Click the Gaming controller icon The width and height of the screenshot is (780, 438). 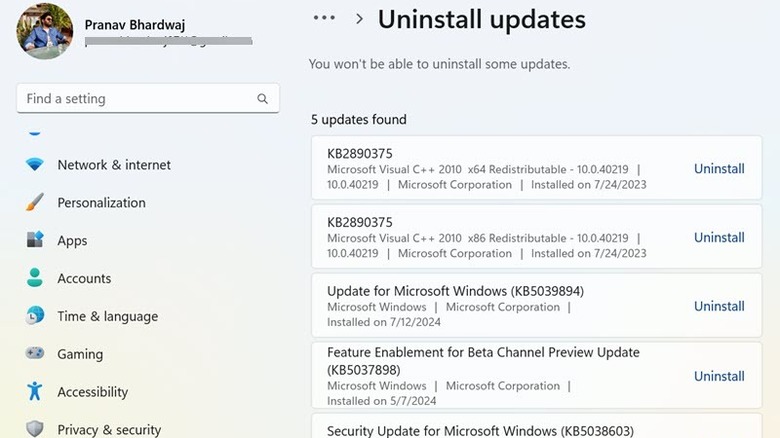point(35,354)
